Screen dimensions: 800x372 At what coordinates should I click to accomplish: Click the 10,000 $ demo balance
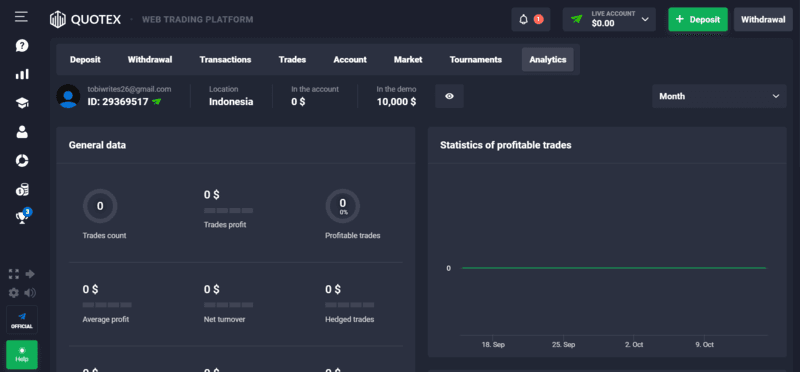pos(396,102)
